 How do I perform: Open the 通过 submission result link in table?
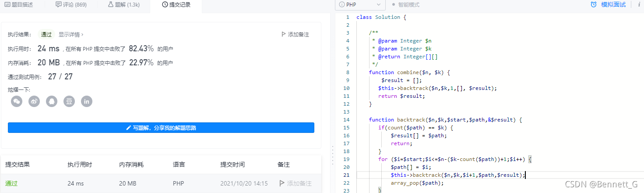pyautogui.click(x=11, y=183)
